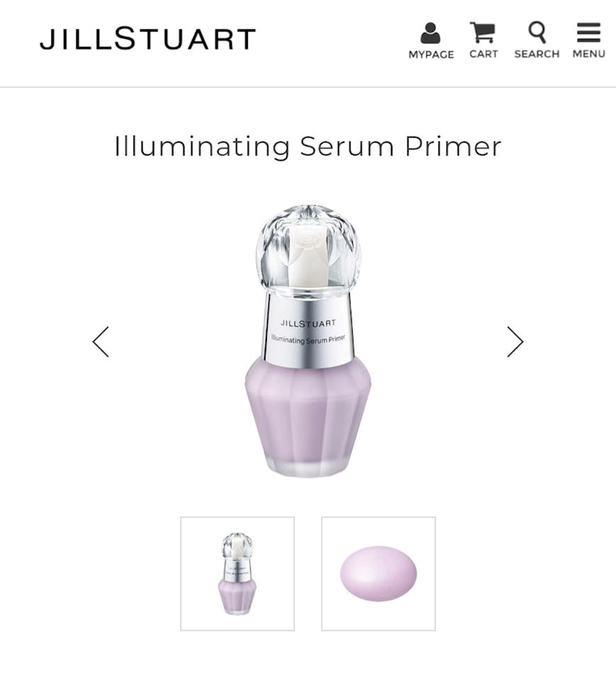Open the hamburger MENU icon
Screen dimensions: 616x678
pos(588,32)
